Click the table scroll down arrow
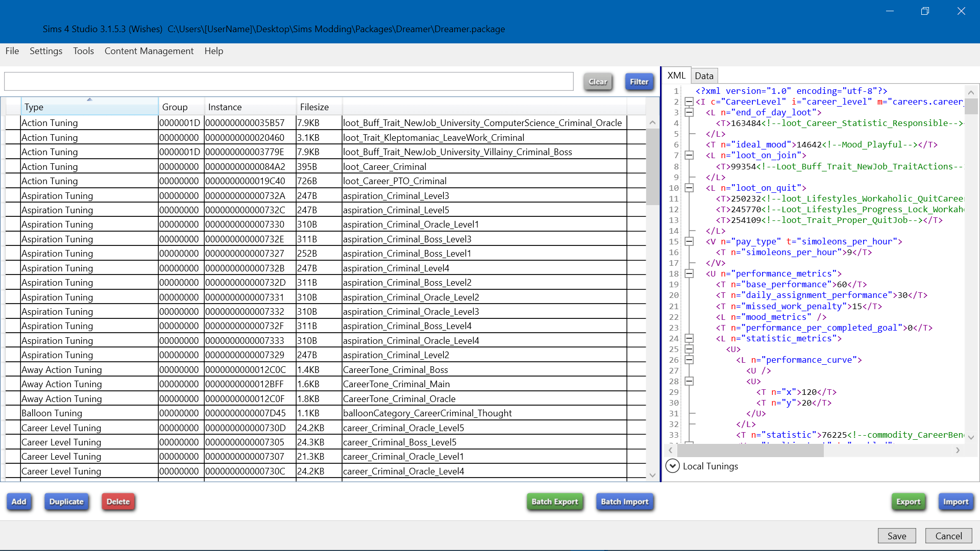 [x=652, y=475]
